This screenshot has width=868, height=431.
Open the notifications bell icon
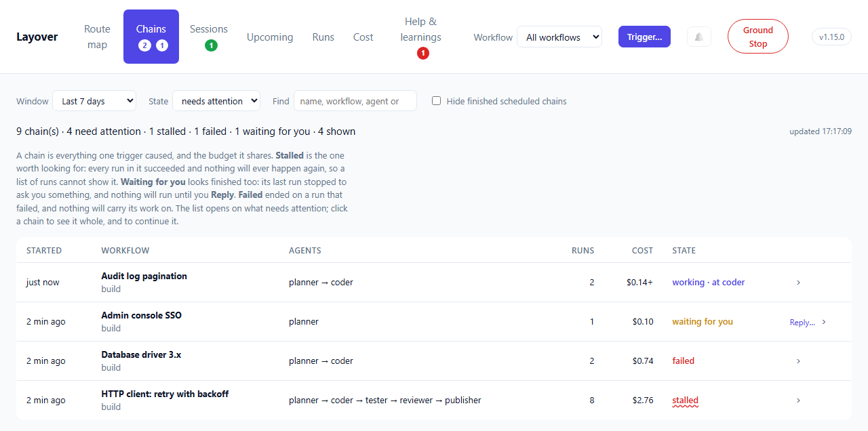click(699, 37)
